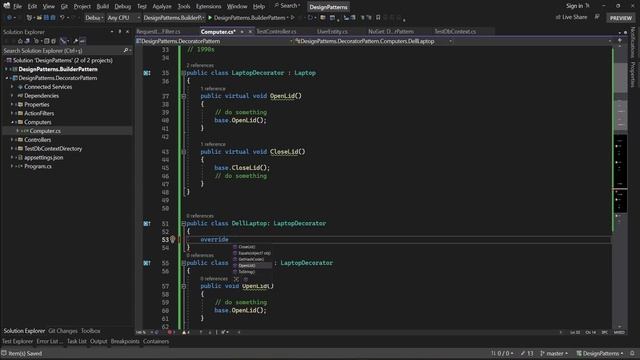The width and height of the screenshot is (640, 360).
Task: Close the Solution Explorer panel
Action: 127,31
